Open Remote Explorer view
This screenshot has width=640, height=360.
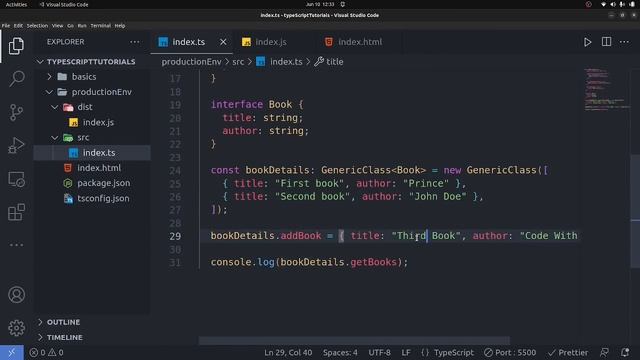(16, 179)
